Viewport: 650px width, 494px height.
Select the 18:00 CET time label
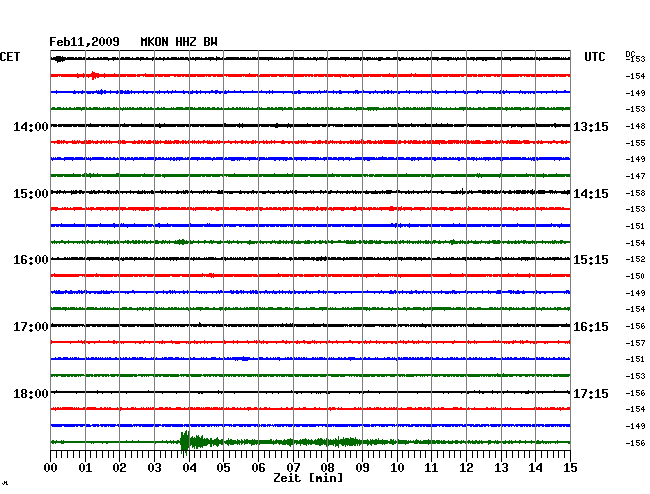point(31,393)
